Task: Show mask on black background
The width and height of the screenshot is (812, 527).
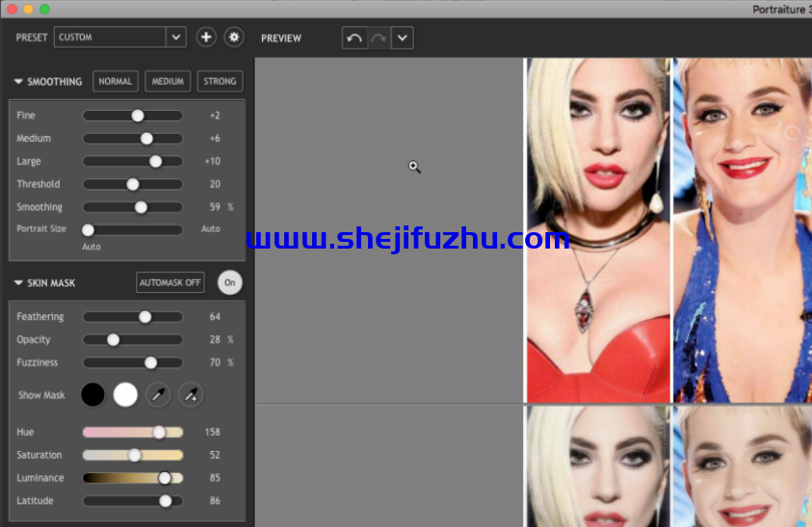Action: [x=92, y=395]
